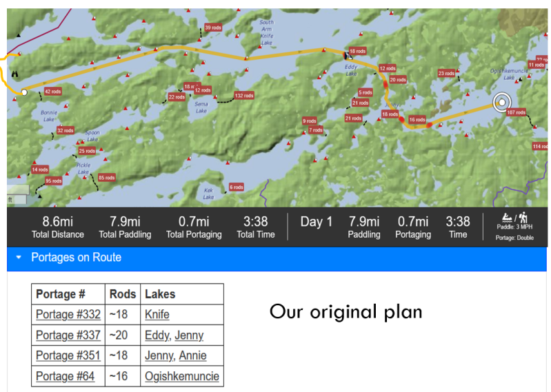The width and height of the screenshot is (551, 392).
Task: Click the binoculars icon on the map
Action: click(15, 74)
